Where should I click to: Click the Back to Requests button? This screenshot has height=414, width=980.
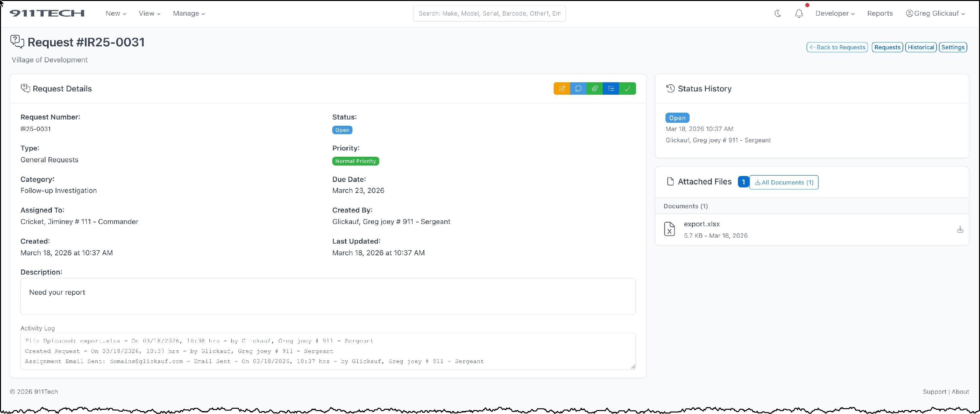(837, 47)
